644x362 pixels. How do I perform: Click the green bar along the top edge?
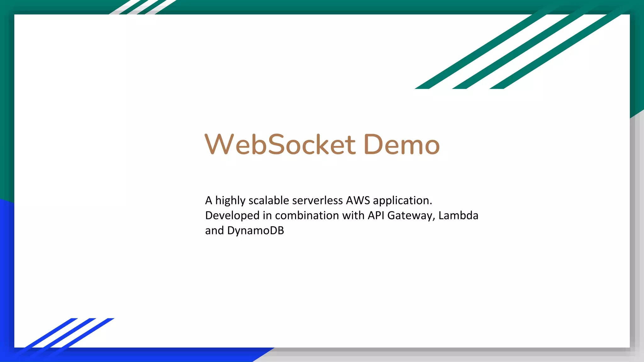tap(314, 6)
